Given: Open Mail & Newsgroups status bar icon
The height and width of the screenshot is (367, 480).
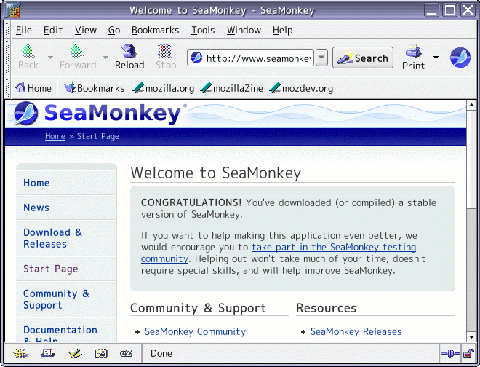Looking at the screenshot, I should point(48,353).
